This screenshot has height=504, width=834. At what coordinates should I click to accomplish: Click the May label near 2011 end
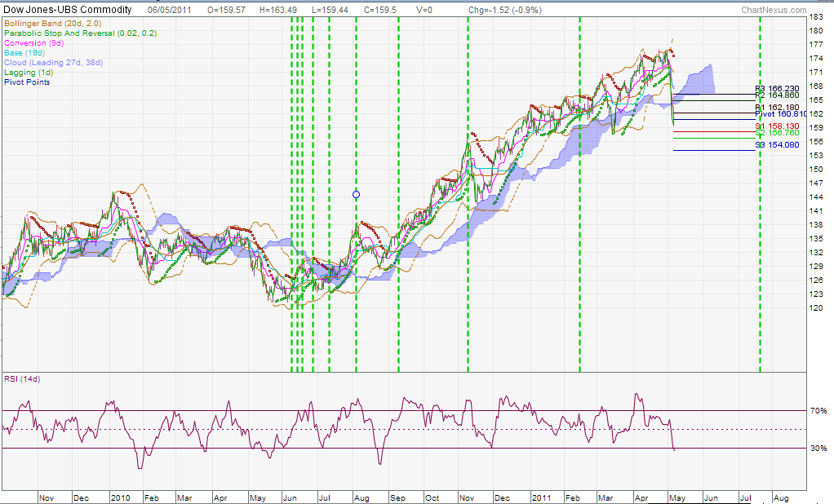[x=677, y=498]
